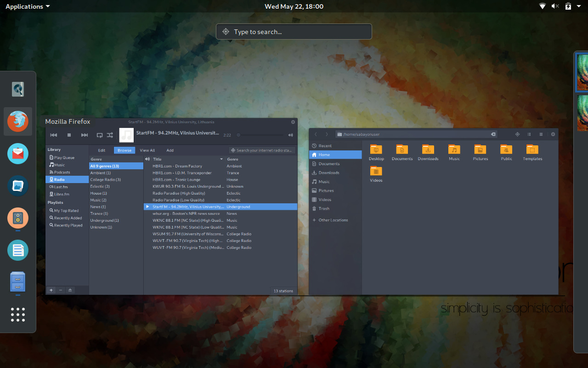Open the Downloads folder icon
The width and height of the screenshot is (588, 368).
(x=428, y=149)
